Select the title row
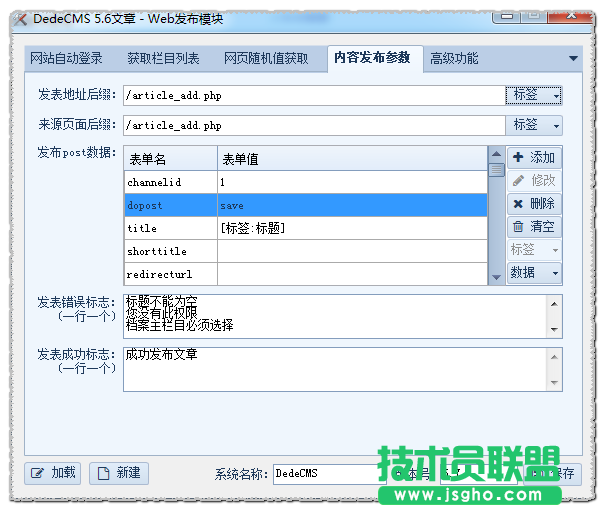605x511 pixels. click(306, 228)
